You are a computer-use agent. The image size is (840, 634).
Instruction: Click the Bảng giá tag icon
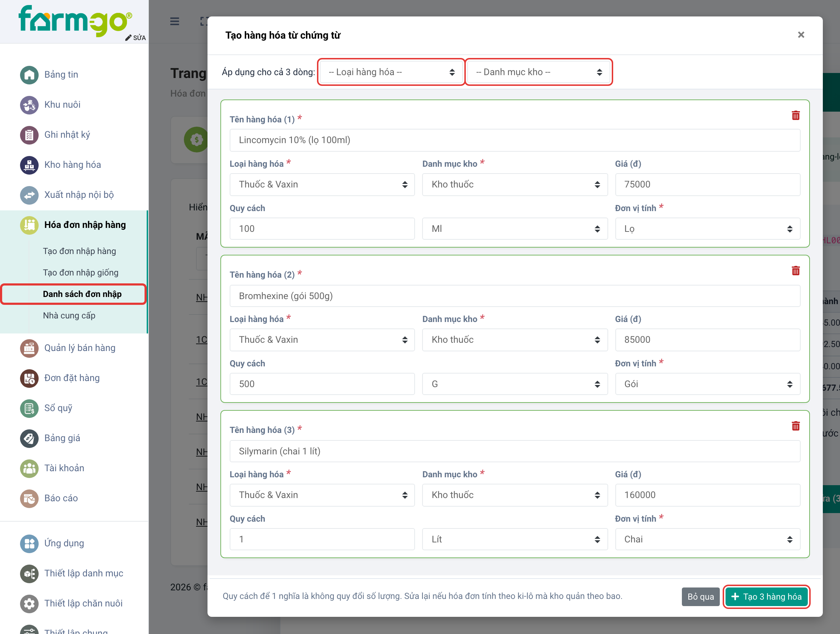point(29,438)
